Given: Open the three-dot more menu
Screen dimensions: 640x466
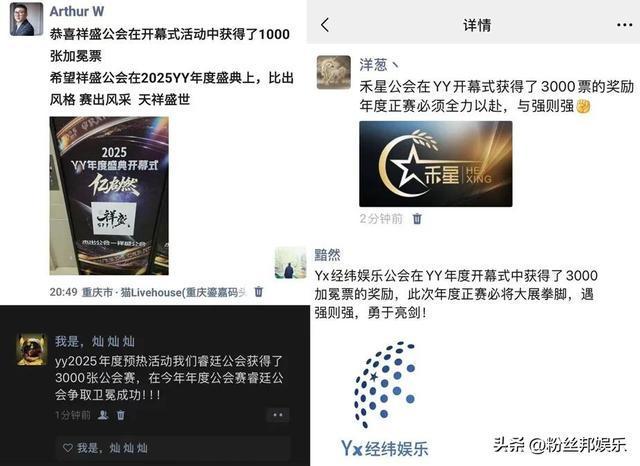Looking at the screenshot, I should tap(624, 25).
